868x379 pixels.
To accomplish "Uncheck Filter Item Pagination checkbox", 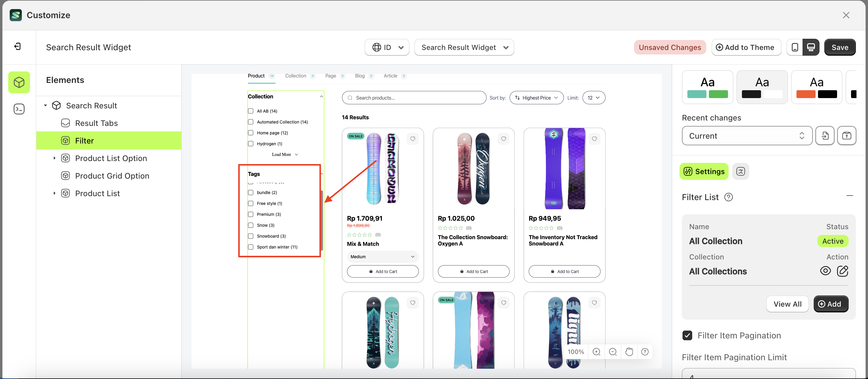I will coord(687,335).
